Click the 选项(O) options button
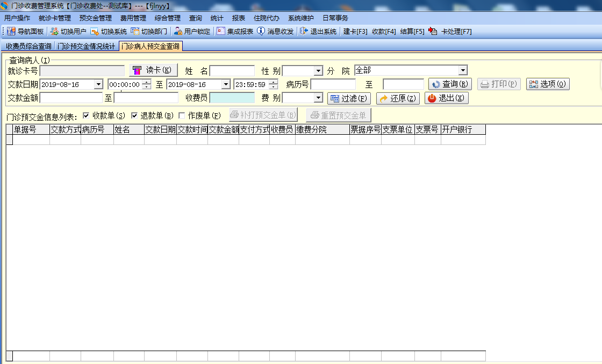 point(548,84)
